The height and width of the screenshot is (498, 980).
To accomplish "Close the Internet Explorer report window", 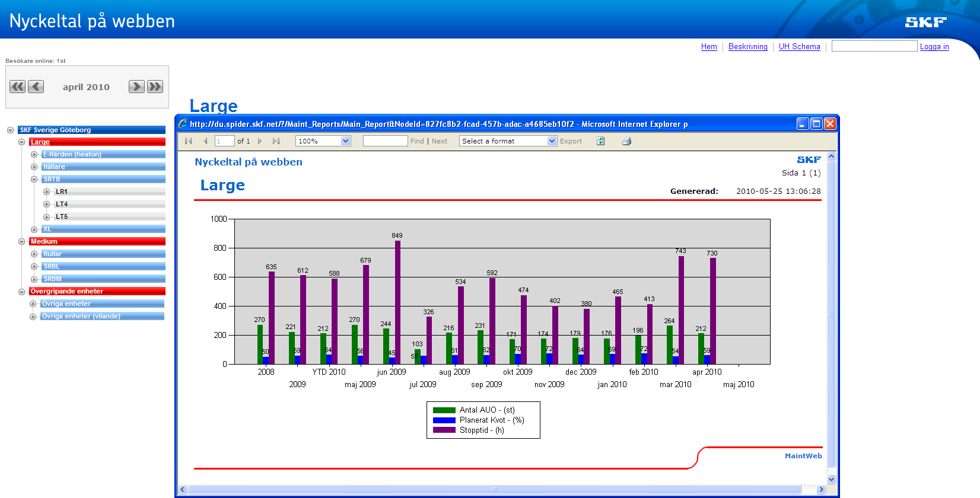I will [x=830, y=123].
